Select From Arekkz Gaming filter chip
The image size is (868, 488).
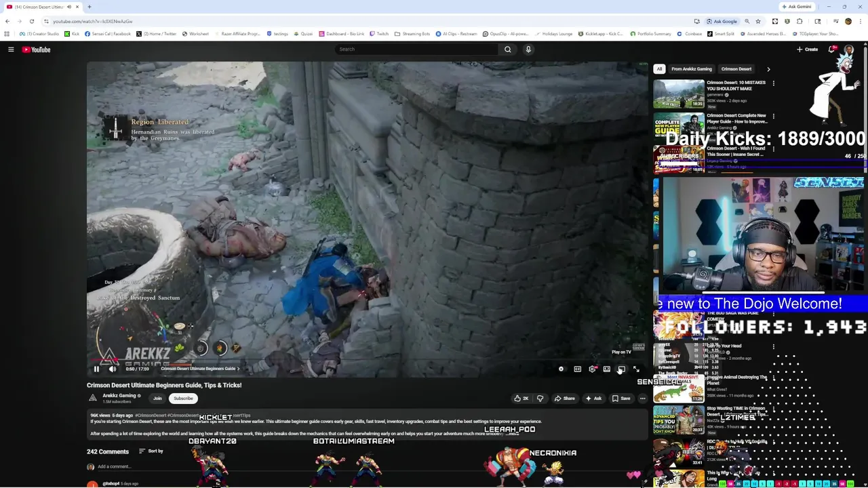click(x=692, y=69)
